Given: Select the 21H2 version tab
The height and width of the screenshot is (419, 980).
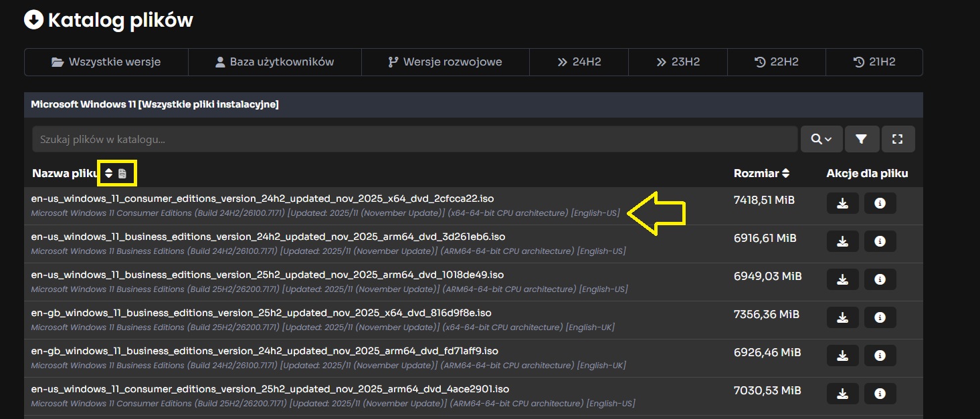Looking at the screenshot, I should click(x=874, y=62).
